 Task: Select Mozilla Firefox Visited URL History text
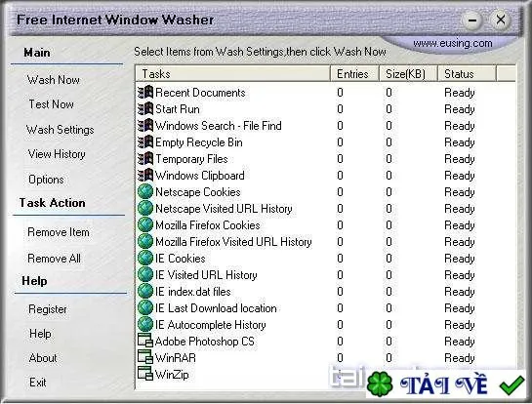[233, 242]
